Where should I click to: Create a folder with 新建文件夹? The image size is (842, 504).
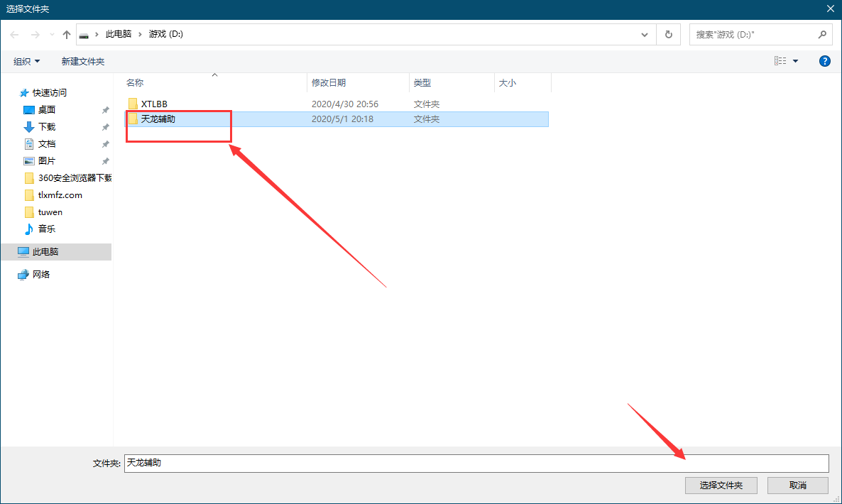pos(82,61)
